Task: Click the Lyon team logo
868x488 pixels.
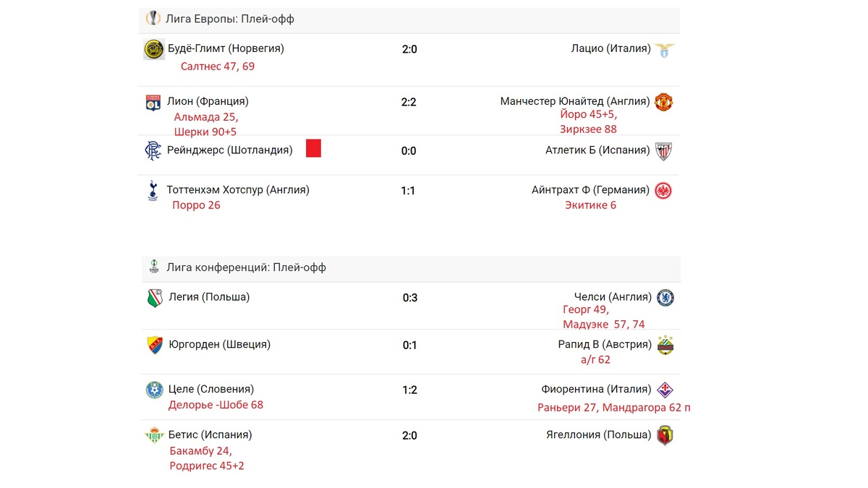Action: (153, 102)
